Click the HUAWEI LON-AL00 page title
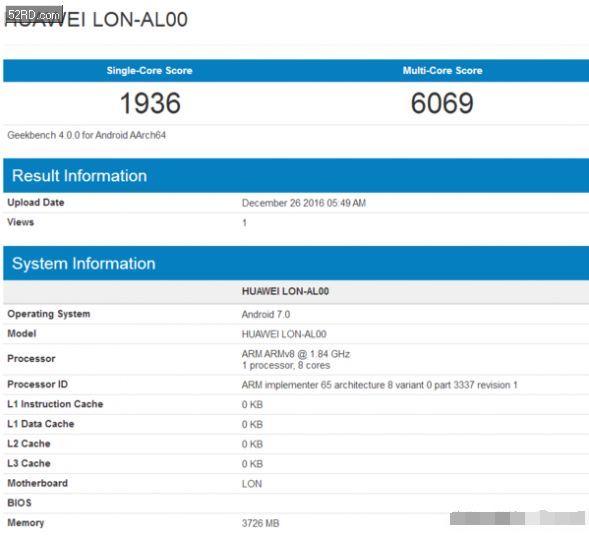The width and height of the screenshot is (589, 547). pyautogui.click(x=96, y=20)
